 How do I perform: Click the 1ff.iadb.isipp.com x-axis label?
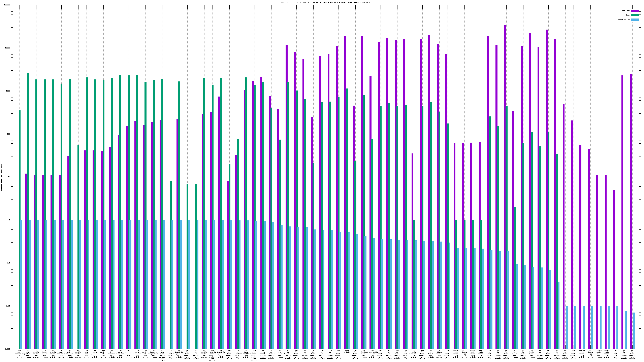click(590, 354)
